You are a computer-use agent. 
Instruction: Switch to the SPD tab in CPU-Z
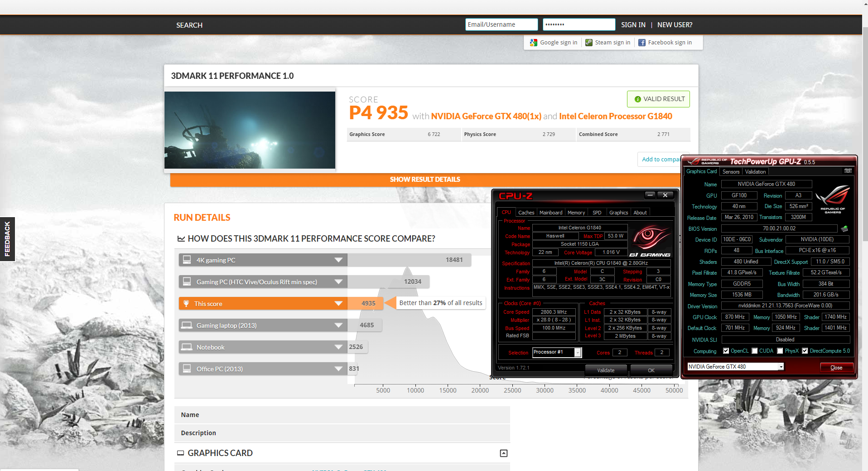[597, 213]
